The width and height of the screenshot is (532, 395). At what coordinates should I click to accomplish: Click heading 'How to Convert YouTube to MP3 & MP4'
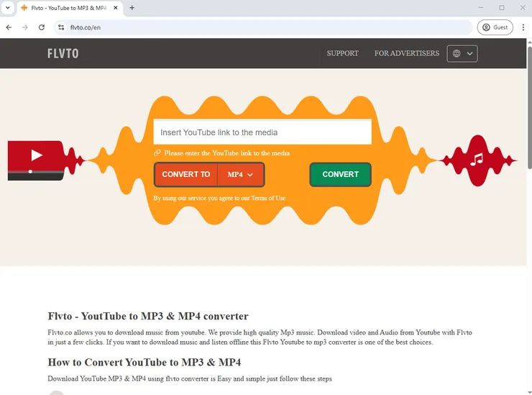(145, 363)
